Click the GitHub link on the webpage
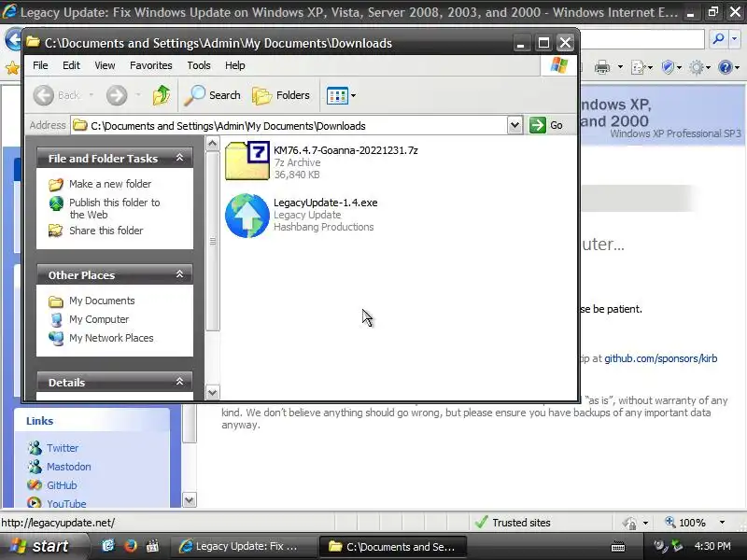The image size is (747, 560). click(x=62, y=485)
